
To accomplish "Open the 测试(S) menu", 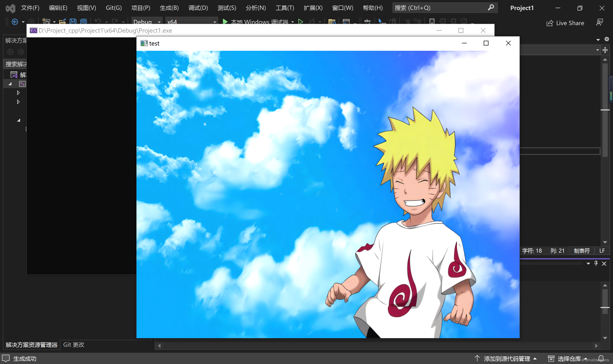I will pyautogui.click(x=227, y=8).
